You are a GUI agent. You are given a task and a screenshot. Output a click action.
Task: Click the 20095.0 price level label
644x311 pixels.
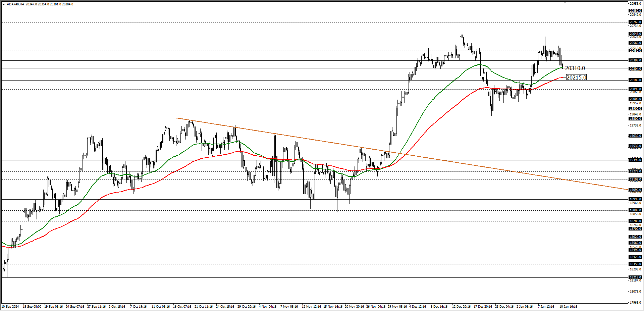(x=635, y=89)
